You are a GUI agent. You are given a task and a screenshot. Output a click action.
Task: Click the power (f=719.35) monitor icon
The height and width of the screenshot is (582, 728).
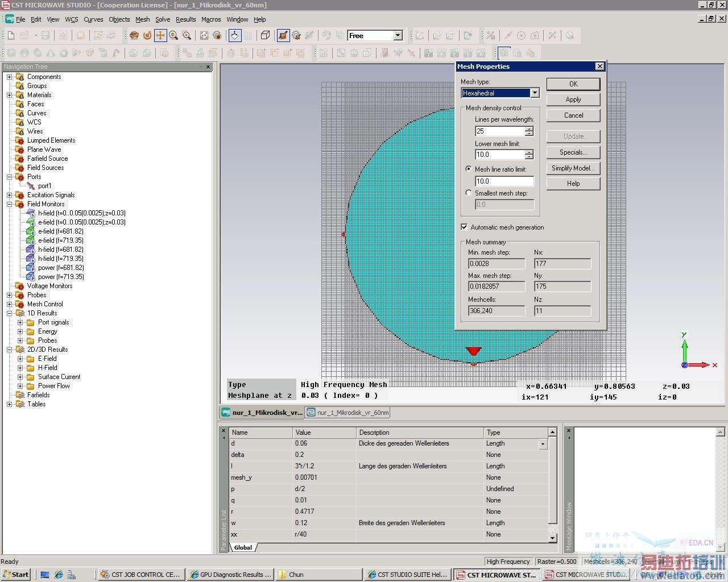click(31, 277)
